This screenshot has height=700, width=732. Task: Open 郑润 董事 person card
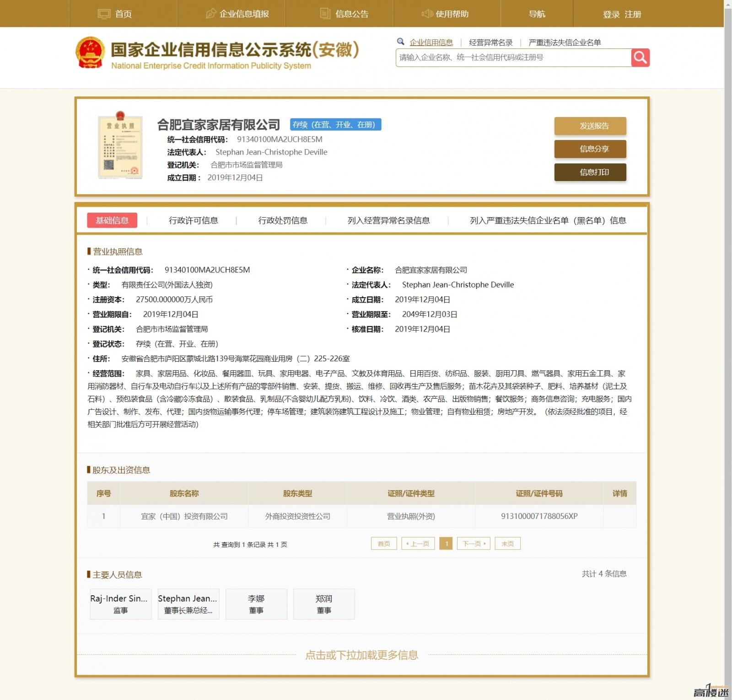coord(324,604)
